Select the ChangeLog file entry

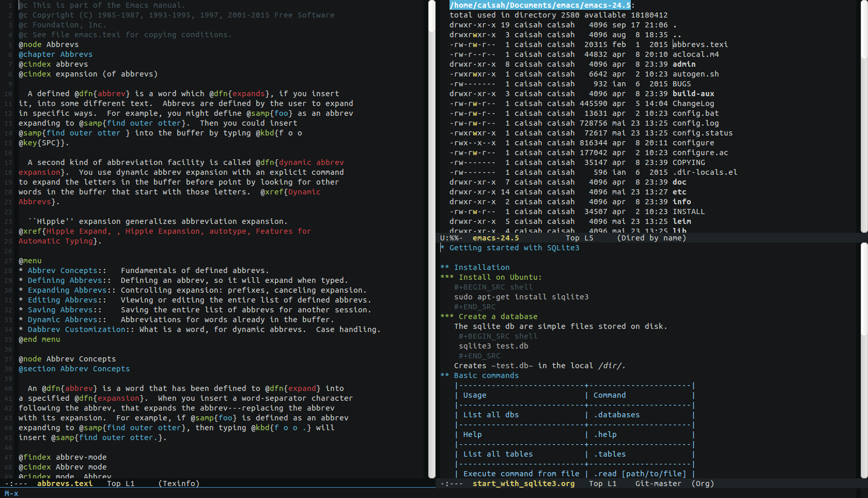693,103
